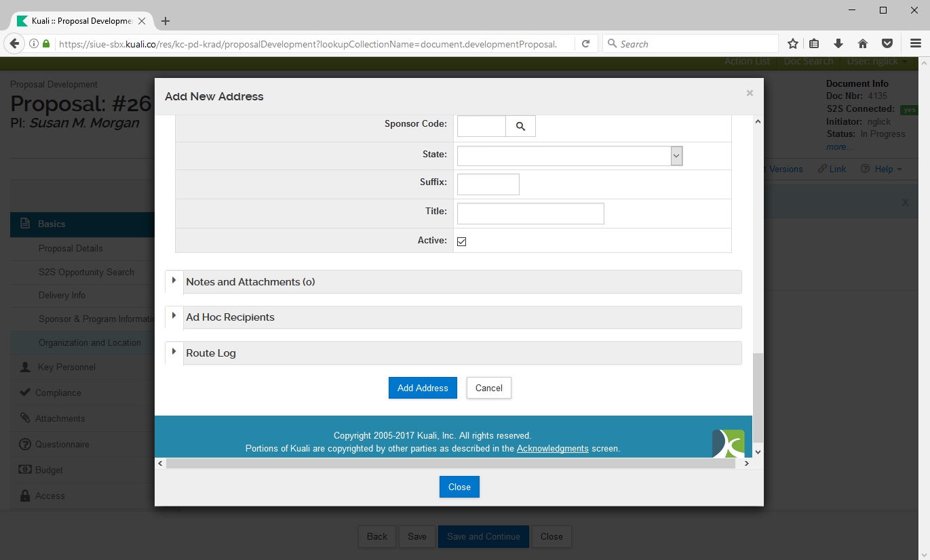Open the State dropdown list
Screen dimensions: 930x560
pos(569,156)
